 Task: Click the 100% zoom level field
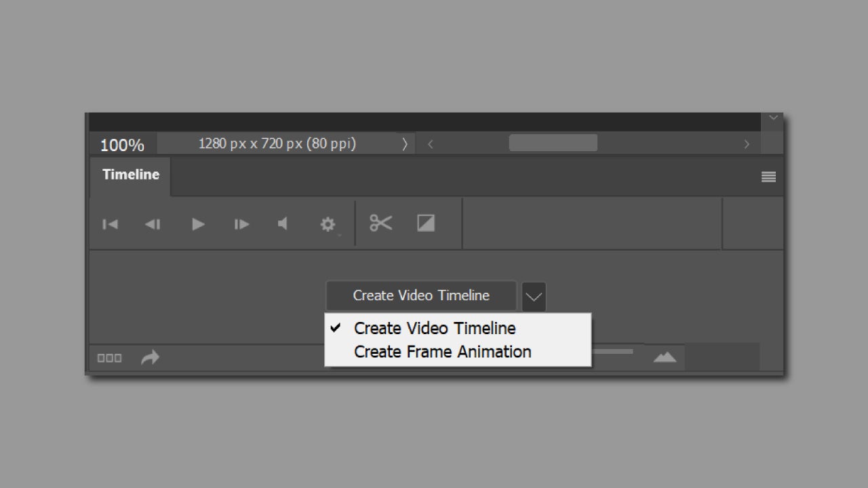pos(123,145)
